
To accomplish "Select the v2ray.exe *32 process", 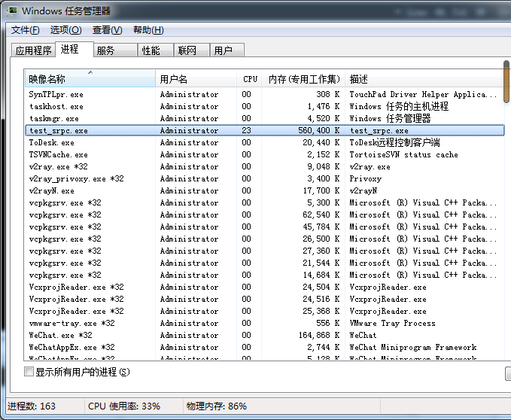I will [264, 167].
